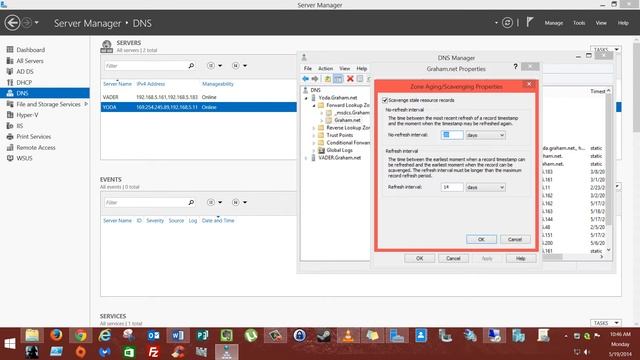
Task: Expand the Reverse Lookup Zones node
Action: [314, 128]
